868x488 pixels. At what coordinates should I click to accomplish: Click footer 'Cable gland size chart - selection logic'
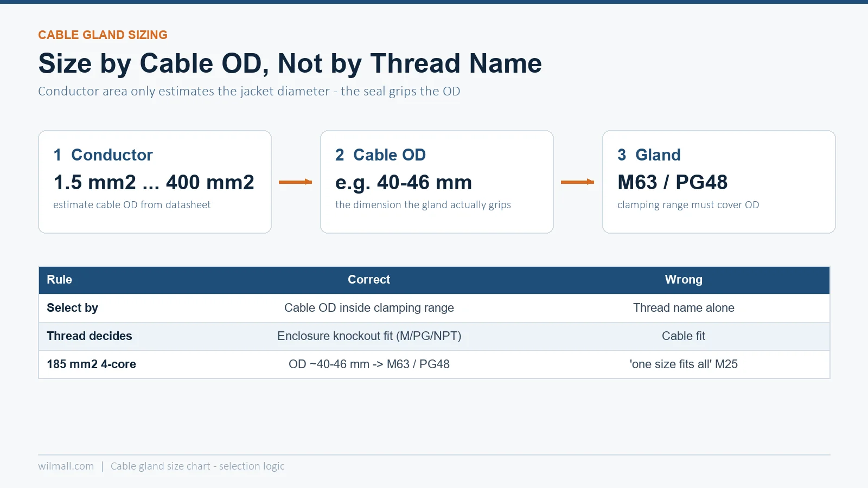click(197, 466)
